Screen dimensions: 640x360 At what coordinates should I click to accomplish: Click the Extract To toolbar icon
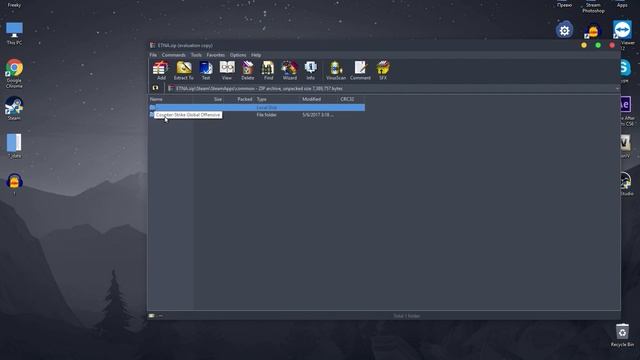point(184,70)
